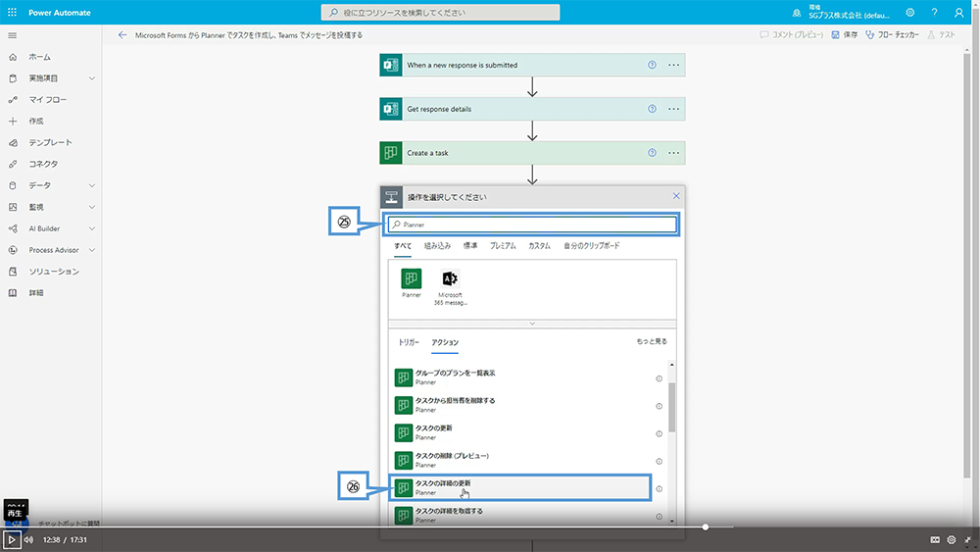980x552 pixels.
Task: Select the 組み込み tab
Action: (x=437, y=246)
